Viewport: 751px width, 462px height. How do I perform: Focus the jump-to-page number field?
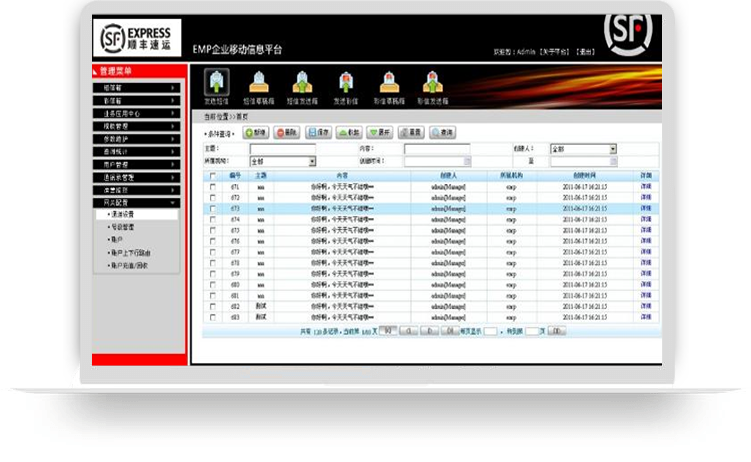(x=533, y=331)
